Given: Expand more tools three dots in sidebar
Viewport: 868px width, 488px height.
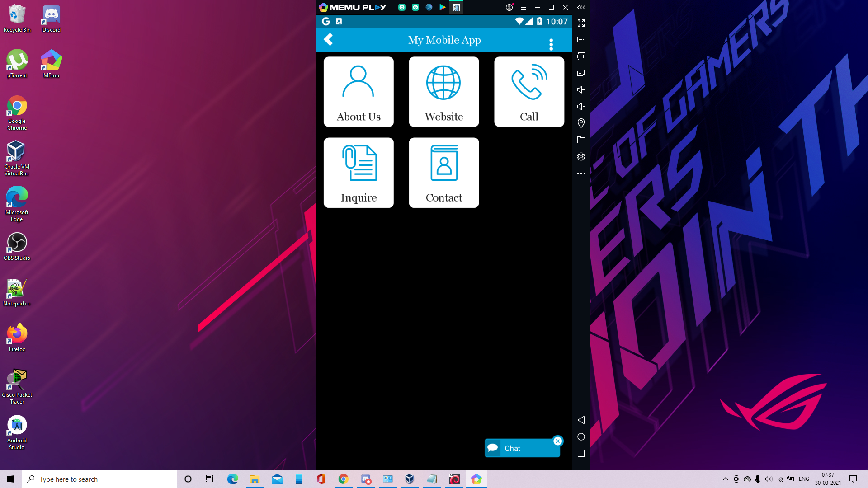Looking at the screenshot, I should pos(581,173).
